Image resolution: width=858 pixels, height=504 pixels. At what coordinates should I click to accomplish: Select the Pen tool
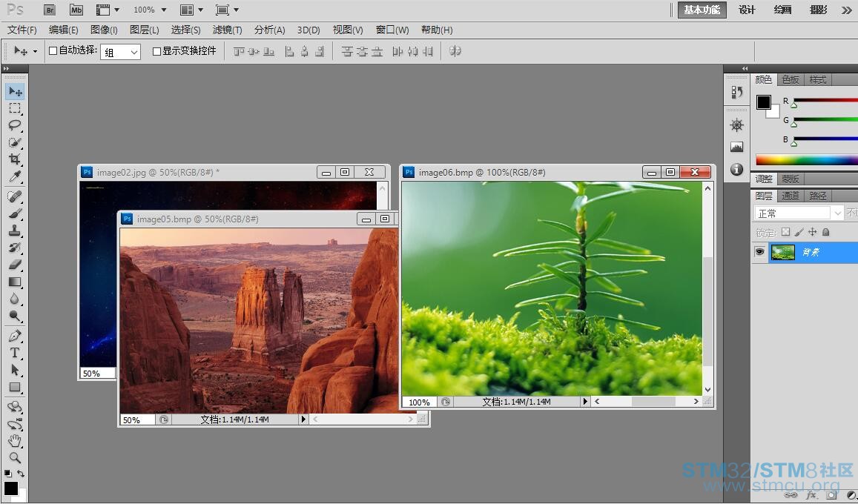(x=15, y=336)
